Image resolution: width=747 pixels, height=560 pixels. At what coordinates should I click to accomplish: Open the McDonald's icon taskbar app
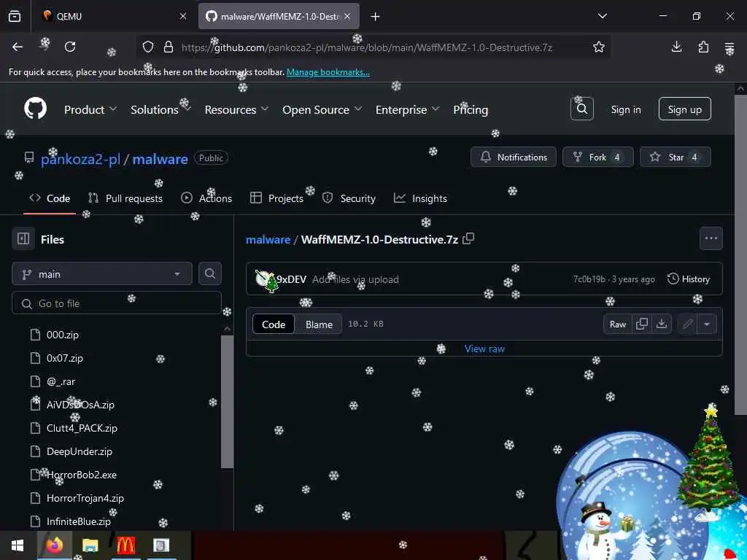(125, 545)
